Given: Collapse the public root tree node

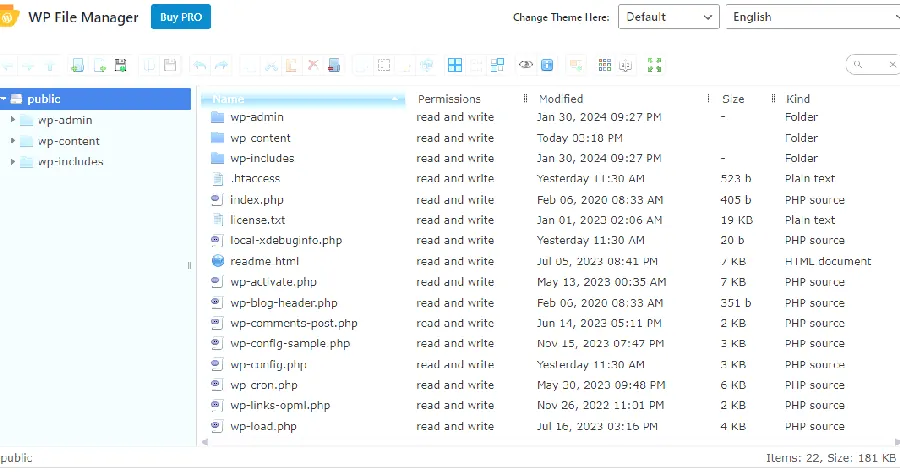Looking at the screenshot, I should coord(3,99).
